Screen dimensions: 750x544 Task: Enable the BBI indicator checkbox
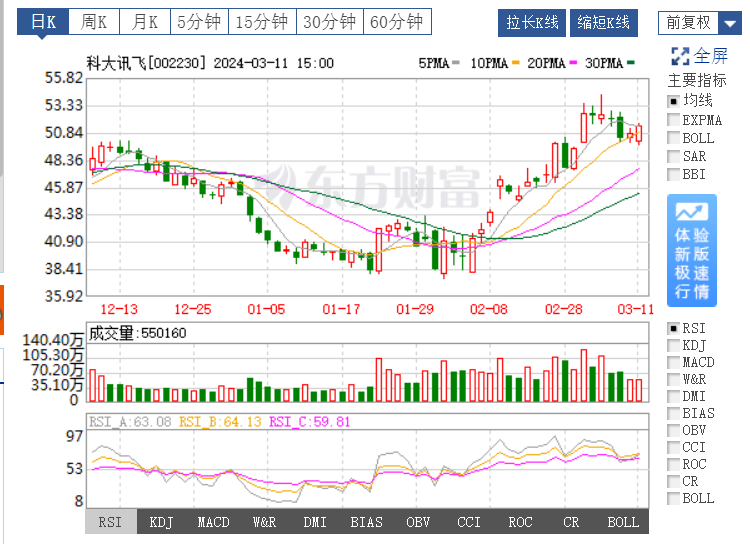pyautogui.click(x=673, y=174)
